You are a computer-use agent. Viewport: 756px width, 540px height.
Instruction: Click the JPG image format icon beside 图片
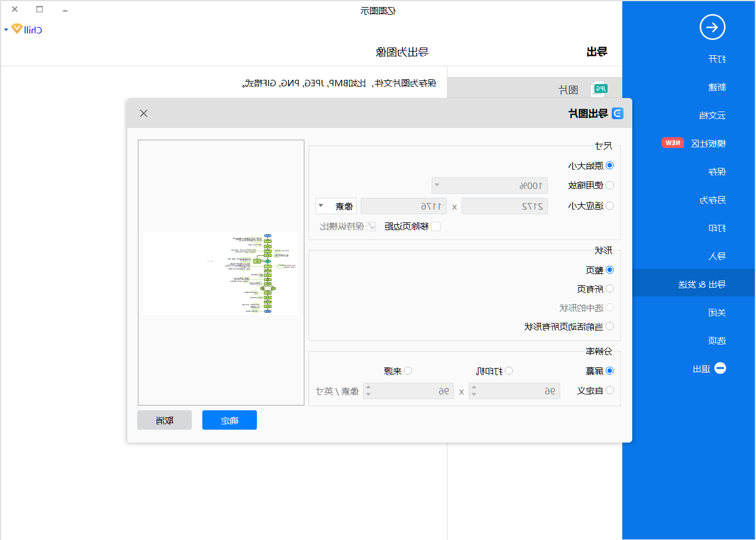pyautogui.click(x=599, y=89)
